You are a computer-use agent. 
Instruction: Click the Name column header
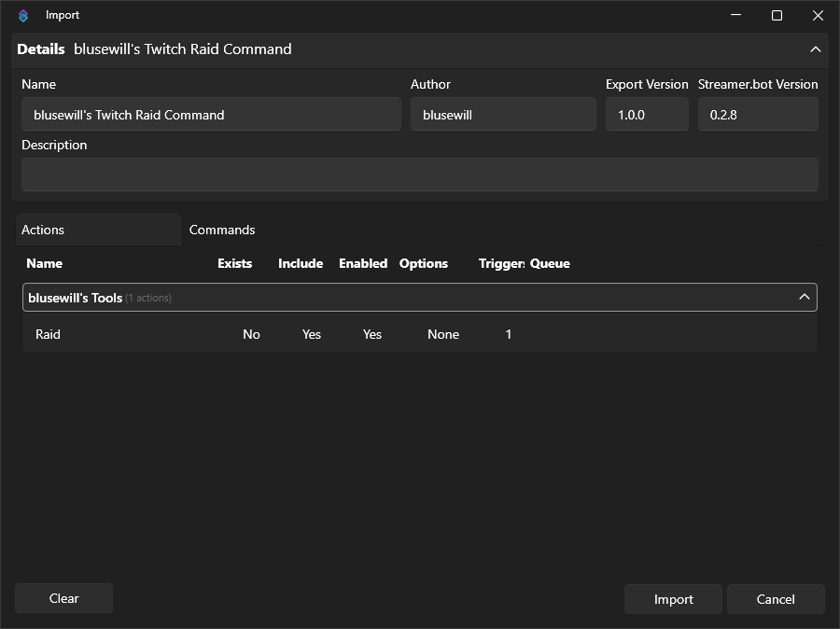click(x=45, y=263)
